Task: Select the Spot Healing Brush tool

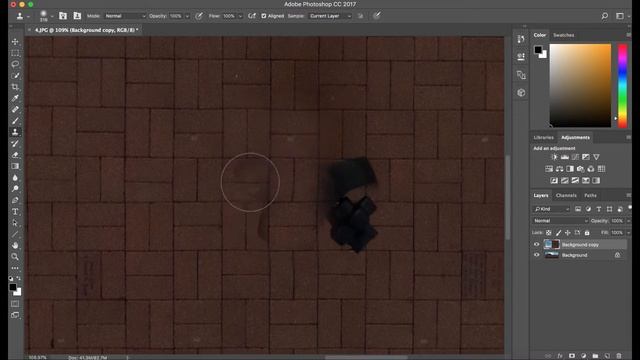Action: click(15, 109)
